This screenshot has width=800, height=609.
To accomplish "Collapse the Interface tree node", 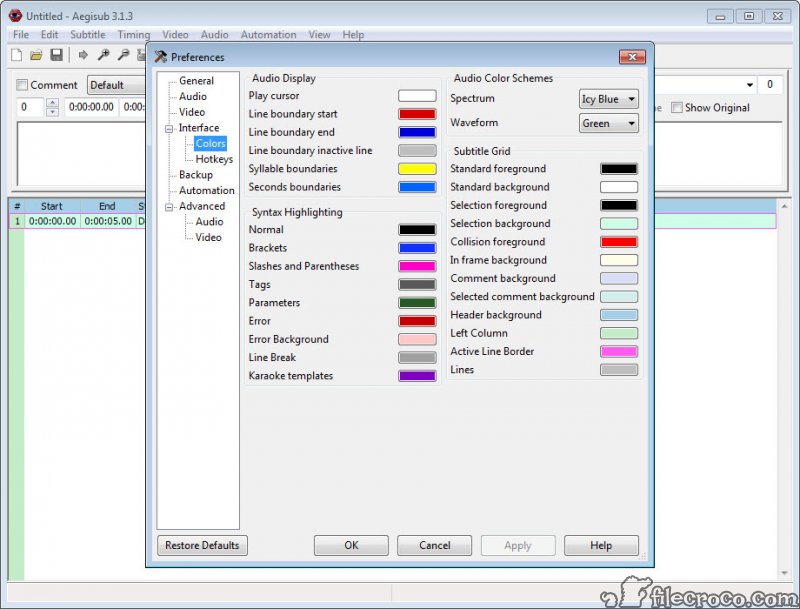I will pyautogui.click(x=169, y=129).
